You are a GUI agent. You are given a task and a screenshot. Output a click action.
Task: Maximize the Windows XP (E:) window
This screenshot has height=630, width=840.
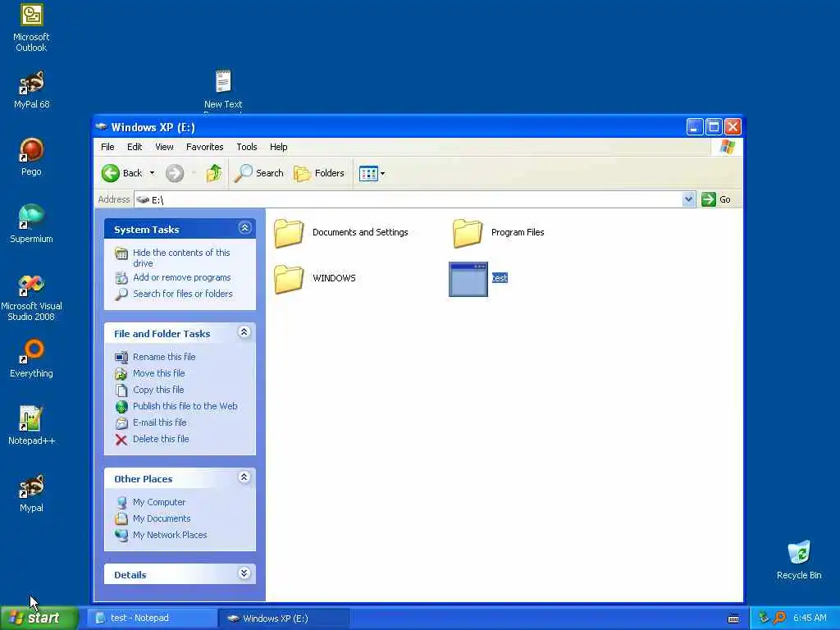tap(714, 127)
